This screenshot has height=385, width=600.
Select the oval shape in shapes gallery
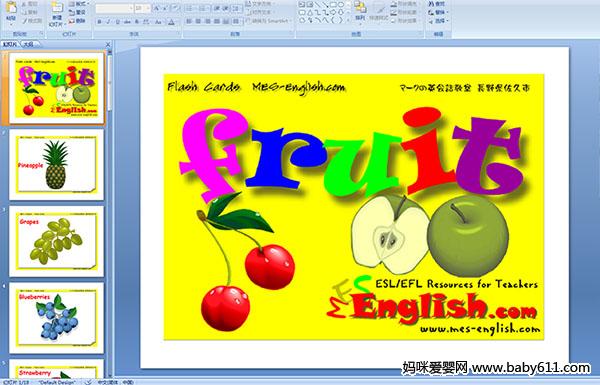tap(341, 4)
